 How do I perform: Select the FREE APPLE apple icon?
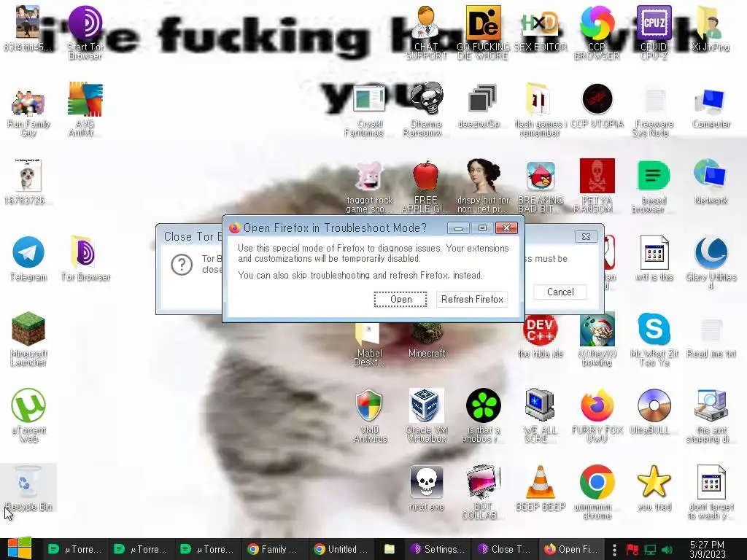pyautogui.click(x=425, y=187)
